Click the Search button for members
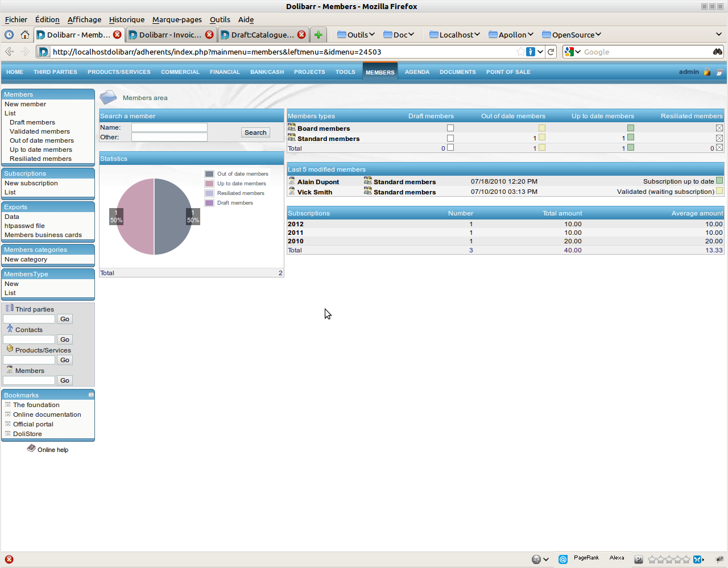Image resolution: width=728 pixels, height=568 pixels. (x=255, y=132)
